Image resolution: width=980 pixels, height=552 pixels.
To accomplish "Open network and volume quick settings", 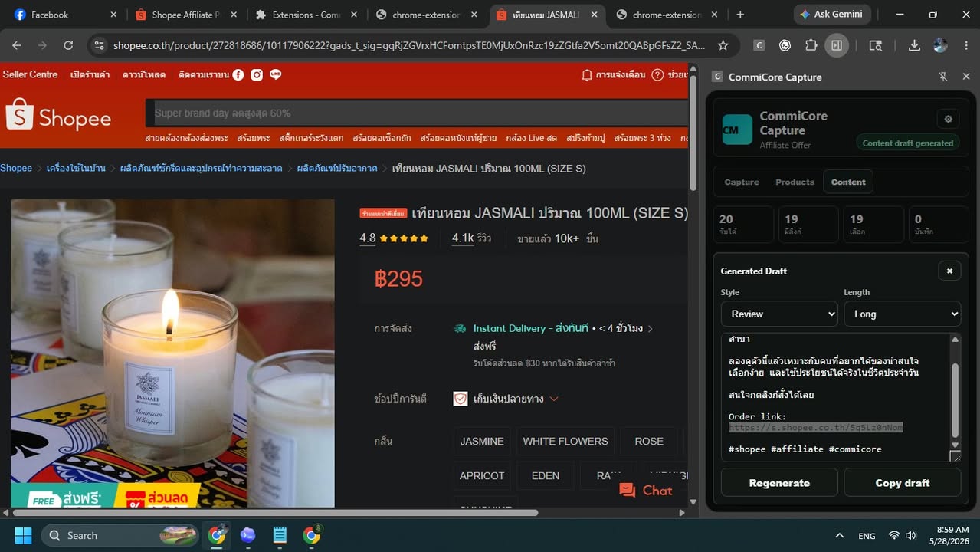I will point(902,536).
